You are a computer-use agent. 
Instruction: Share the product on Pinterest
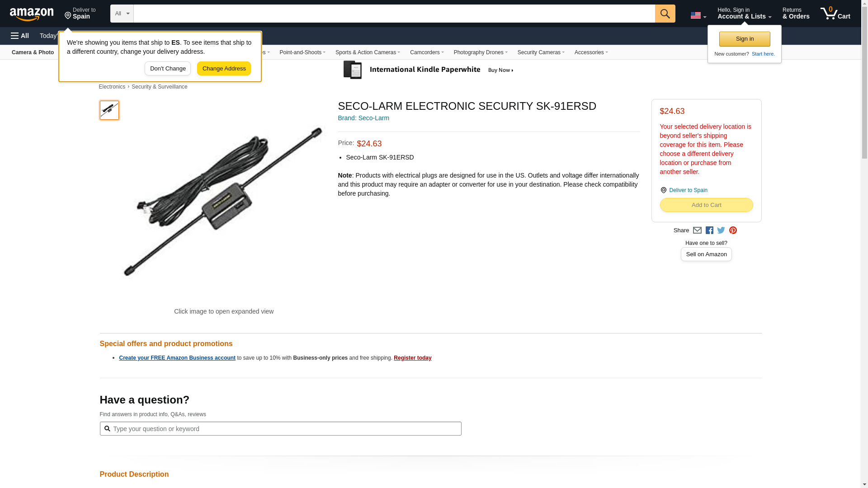(733, 230)
